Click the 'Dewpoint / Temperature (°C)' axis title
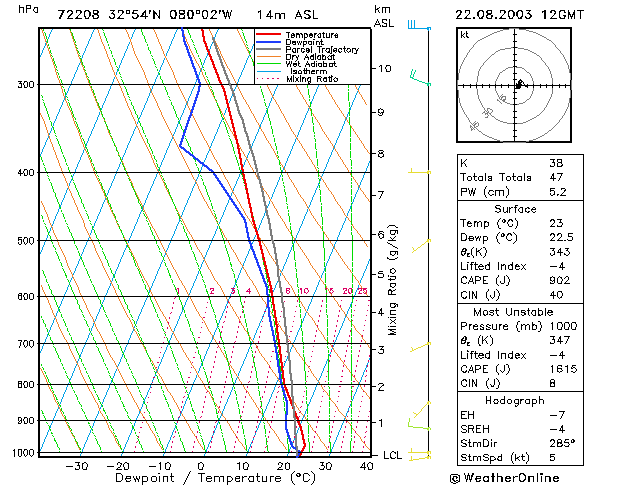Viewport: 629px width, 486px height. click(215, 478)
